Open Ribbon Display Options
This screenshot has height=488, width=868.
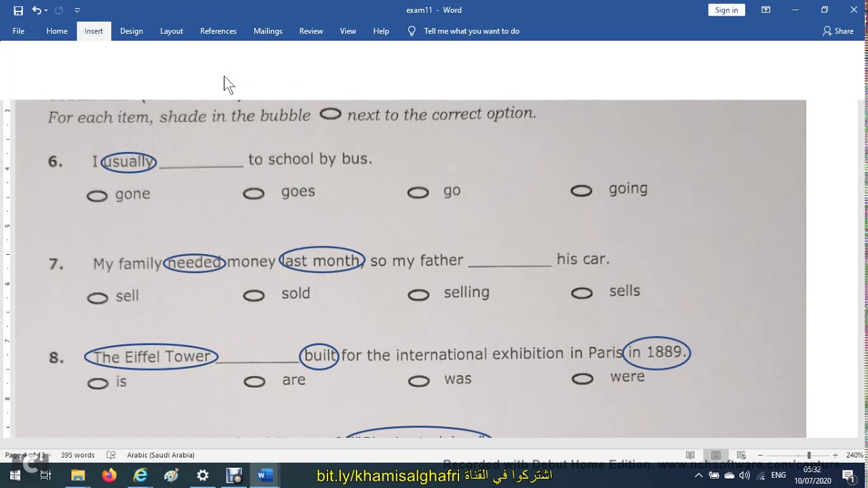(x=766, y=10)
